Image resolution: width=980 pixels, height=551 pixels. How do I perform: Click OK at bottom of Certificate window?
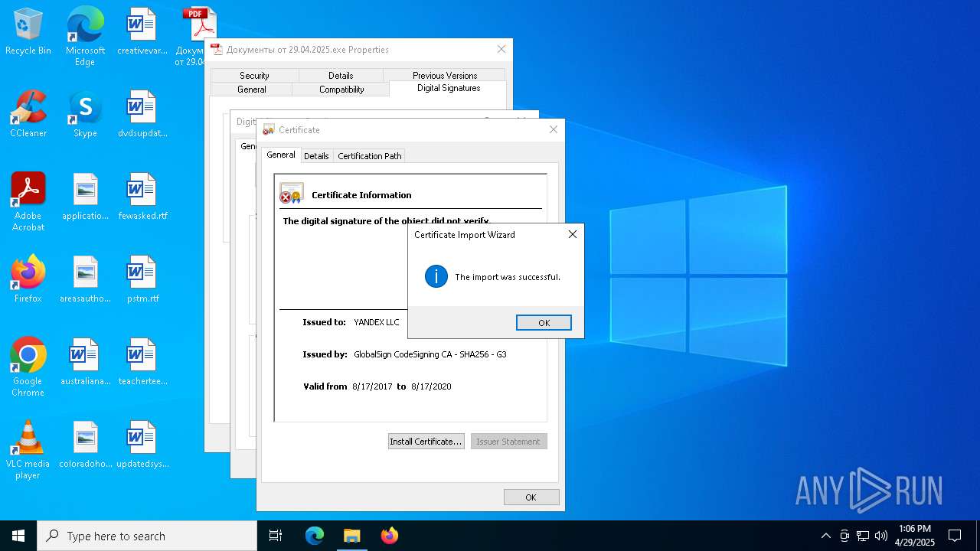click(531, 497)
